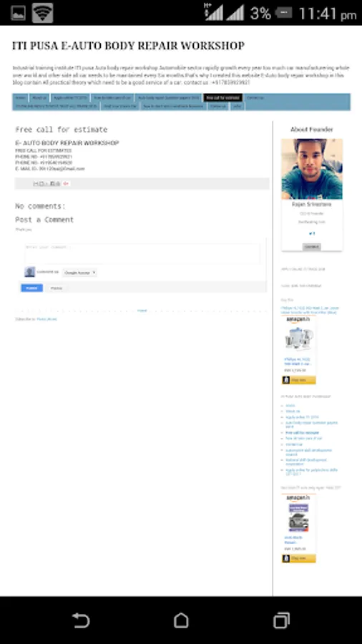Image resolution: width=362 pixels, height=644 pixels.
Task: Tap the Android back navigation icon
Action: pyautogui.click(x=81, y=620)
